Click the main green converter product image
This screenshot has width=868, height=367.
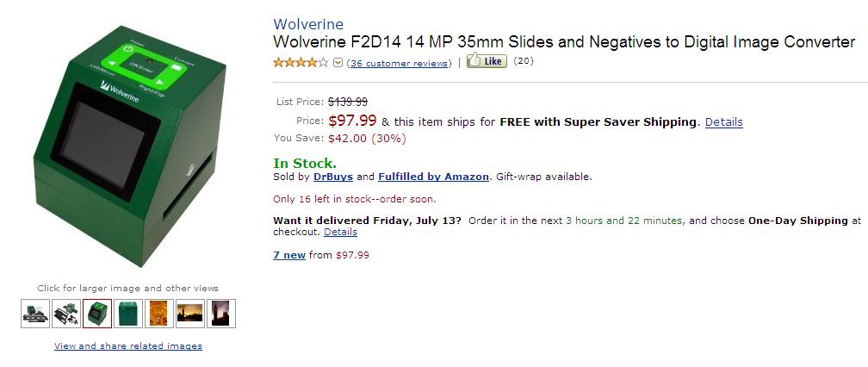(x=129, y=146)
